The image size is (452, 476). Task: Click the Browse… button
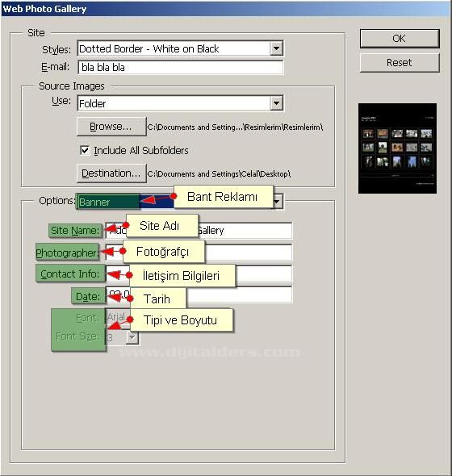(x=111, y=127)
